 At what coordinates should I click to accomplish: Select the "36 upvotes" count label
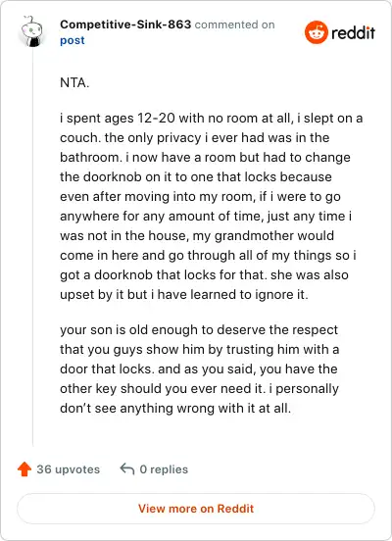point(69,469)
